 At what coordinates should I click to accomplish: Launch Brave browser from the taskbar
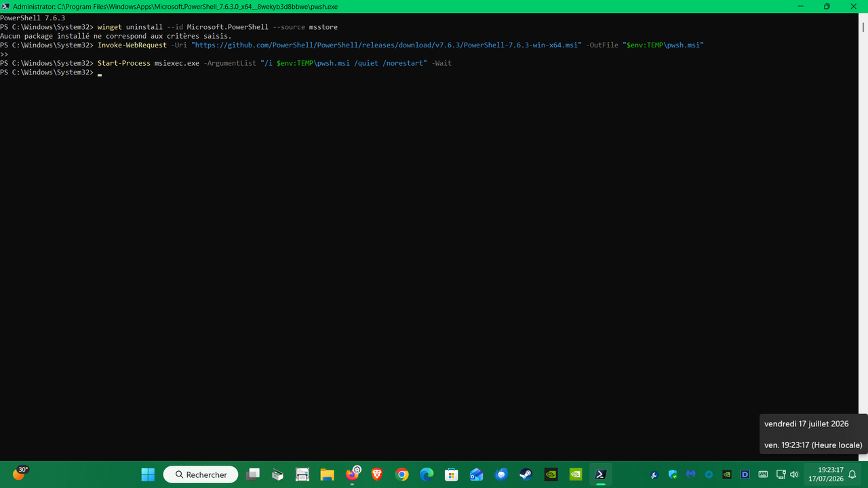(377, 474)
